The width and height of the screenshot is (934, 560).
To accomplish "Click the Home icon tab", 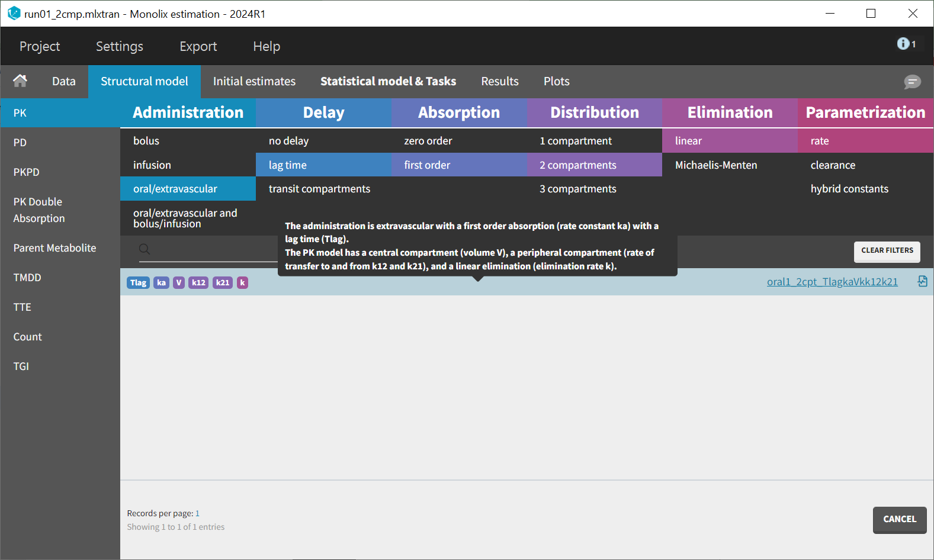I will [x=20, y=81].
